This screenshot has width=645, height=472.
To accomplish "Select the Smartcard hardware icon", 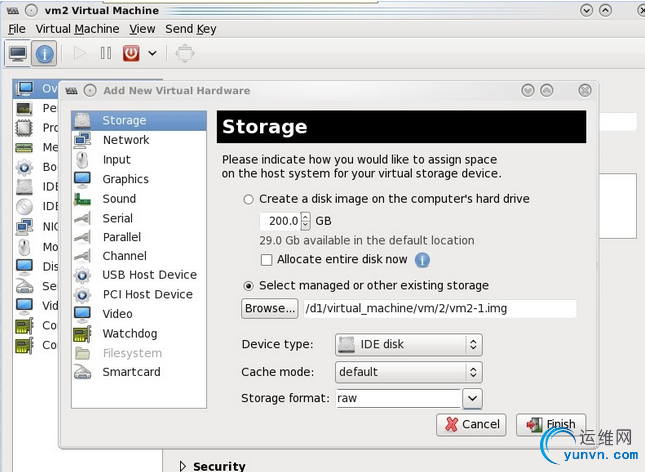I will click(x=83, y=372).
